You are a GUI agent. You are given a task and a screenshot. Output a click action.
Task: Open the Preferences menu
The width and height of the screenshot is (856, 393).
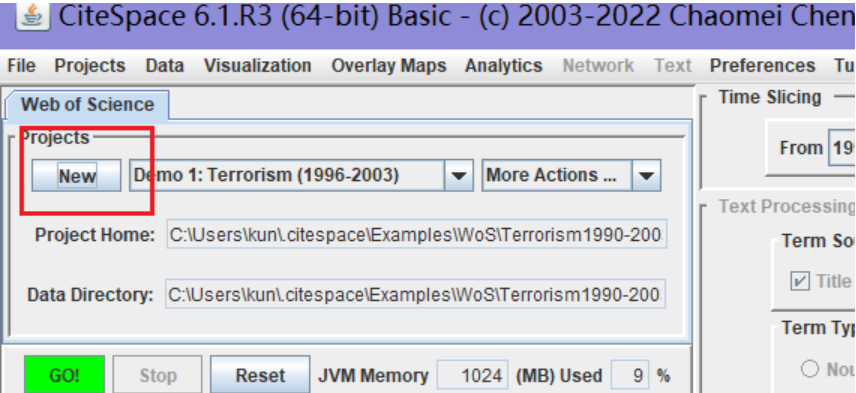(763, 66)
